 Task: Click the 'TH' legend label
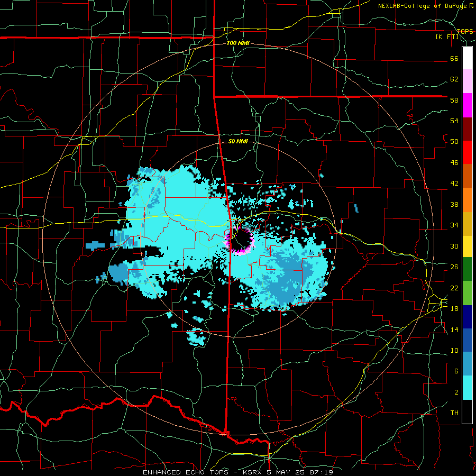pyautogui.click(x=454, y=413)
